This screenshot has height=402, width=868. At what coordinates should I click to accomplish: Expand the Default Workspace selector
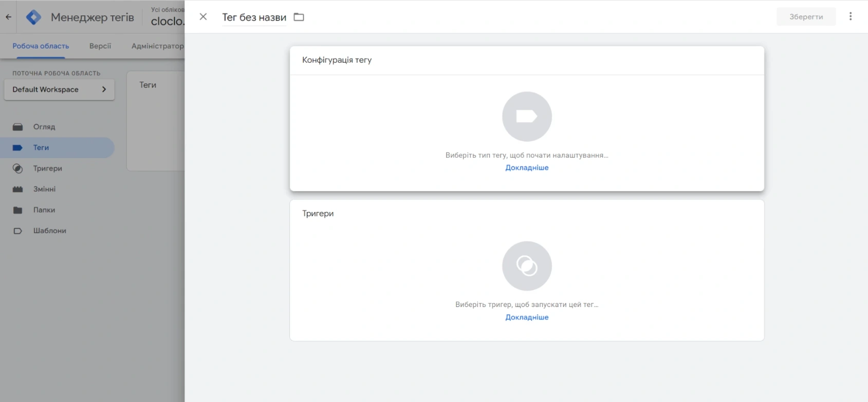[59, 89]
